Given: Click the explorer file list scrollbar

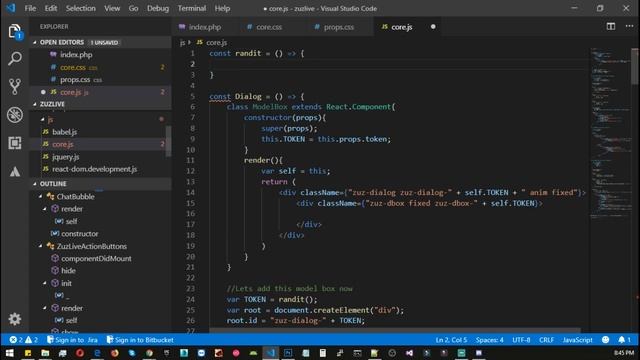Looking at the screenshot, I should (x=168, y=141).
